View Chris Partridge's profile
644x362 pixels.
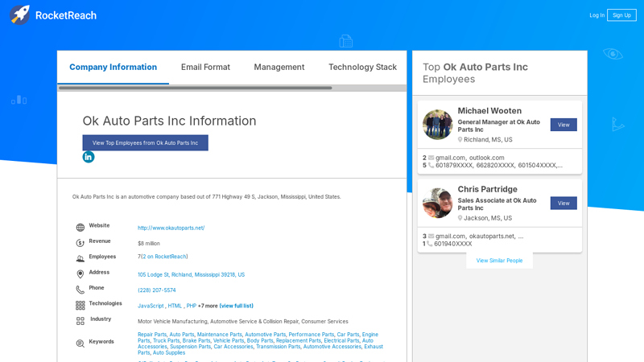563,204
